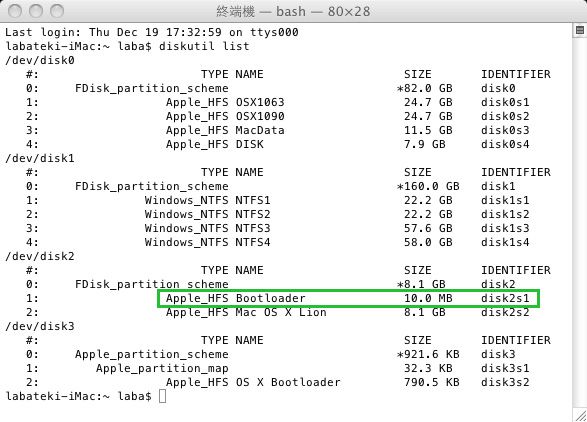Image resolution: width=587 pixels, height=422 pixels.
Task: Click the MacData partition name
Action: tap(260, 130)
